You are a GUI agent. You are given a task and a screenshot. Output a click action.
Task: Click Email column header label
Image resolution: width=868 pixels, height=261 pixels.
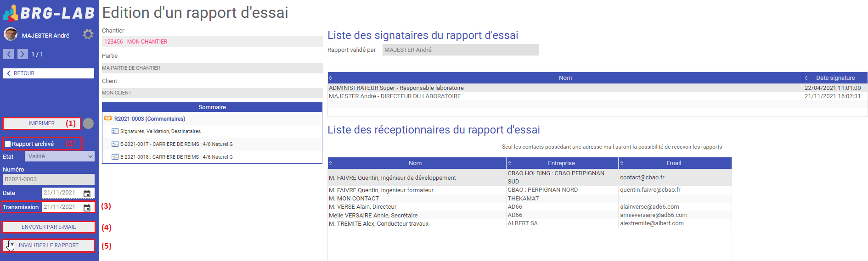(x=674, y=163)
